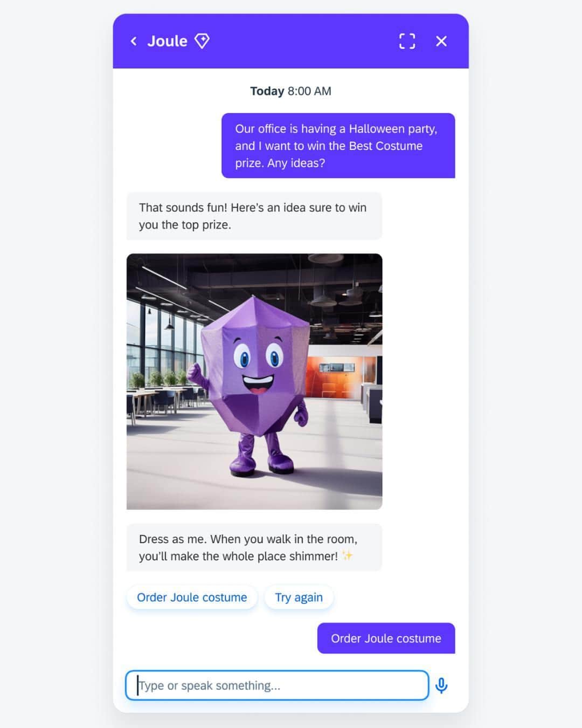Screen dimensions: 582x728
Task: Click the Today 8:00 AM timestamp
Action: click(291, 91)
